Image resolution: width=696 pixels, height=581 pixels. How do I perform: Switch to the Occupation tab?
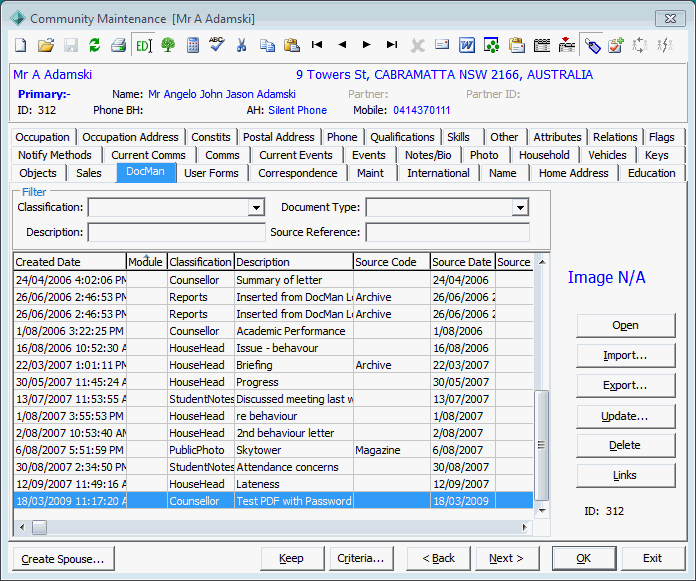[43, 137]
